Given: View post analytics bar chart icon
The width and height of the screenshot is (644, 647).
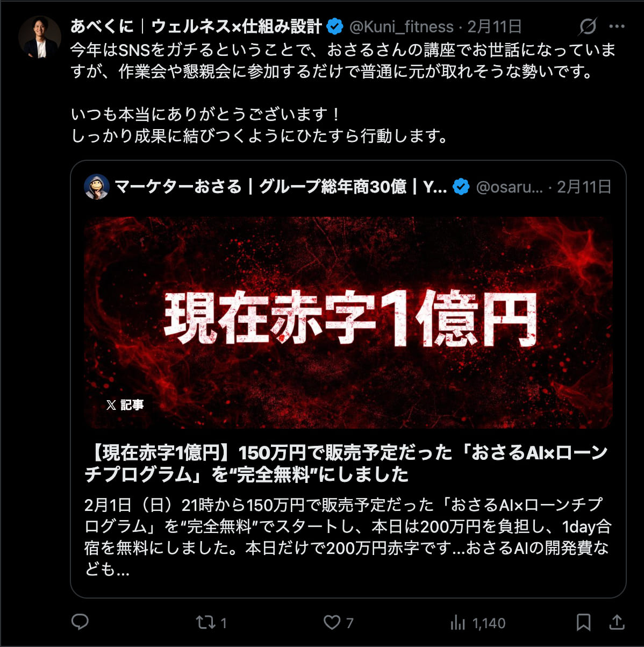Looking at the screenshot, I should (457, 623).
